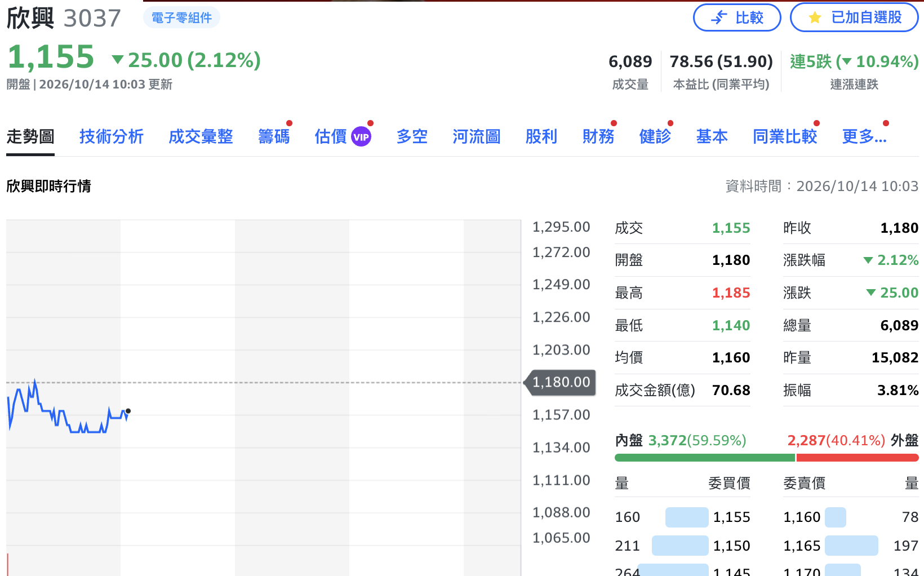Click the 成交金額(億) value 70.68
The image size is (924, 576).
coord(731,390)
